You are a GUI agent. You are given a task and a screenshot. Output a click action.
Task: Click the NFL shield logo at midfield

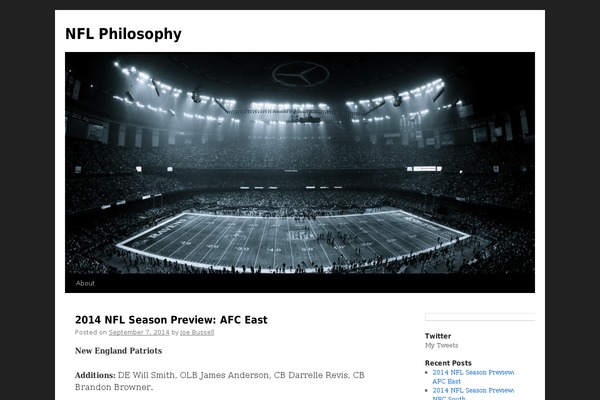tap(302, 235)
